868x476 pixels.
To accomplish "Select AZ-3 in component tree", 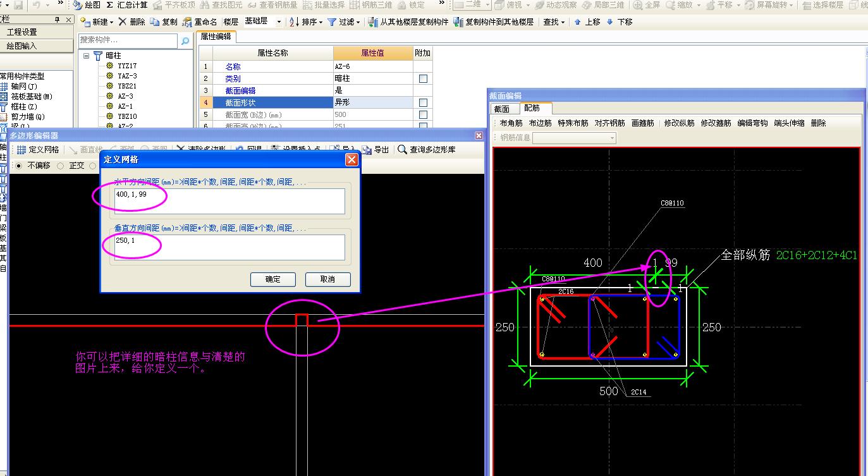I will [125, 96].
